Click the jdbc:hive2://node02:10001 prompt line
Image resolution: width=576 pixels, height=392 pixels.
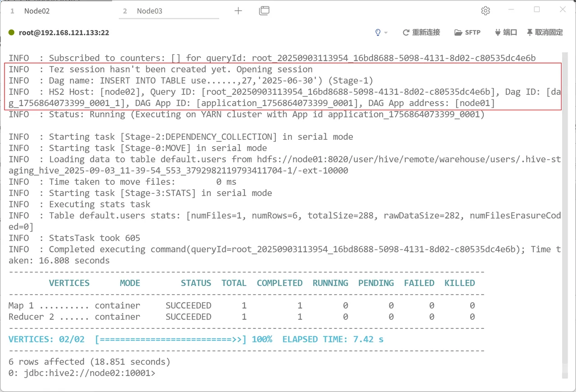[81, 373]
